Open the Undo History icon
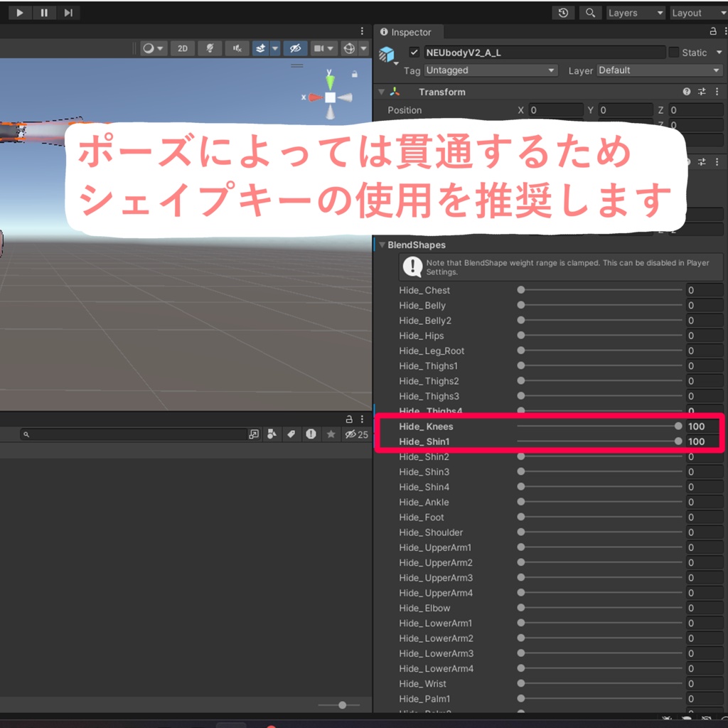This screenshot has height=728, width=728. pos(563,13)
